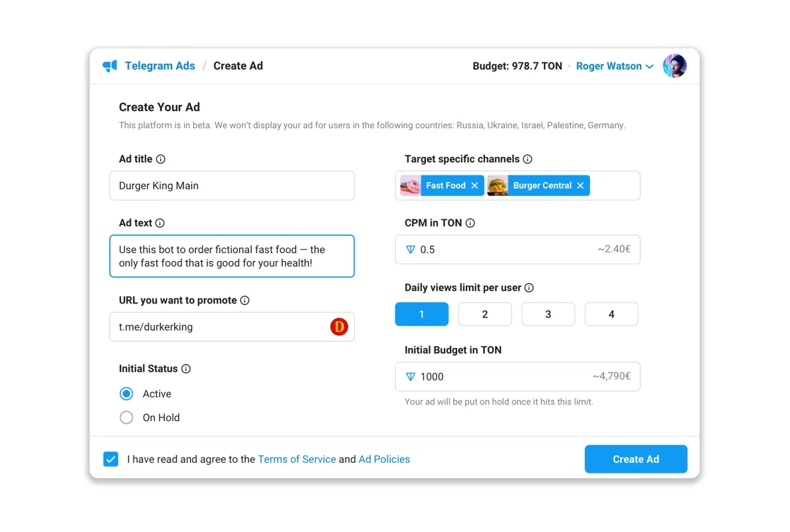The width and height of the screenshot is (790, 532).
Task: Click the ~2.40€ conversion text
Action: click(614, 249)
